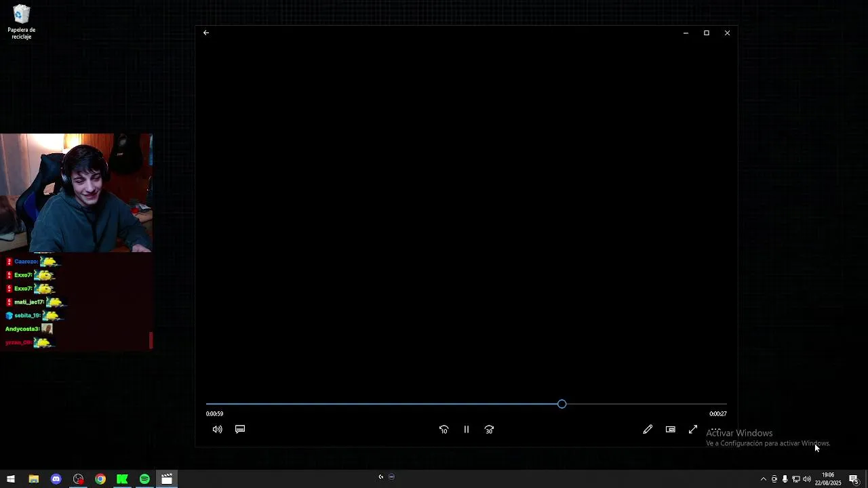Maximize the video player window
Image resolution: width=868 pixels, height=488 pixels.
(x=707, y=33)
